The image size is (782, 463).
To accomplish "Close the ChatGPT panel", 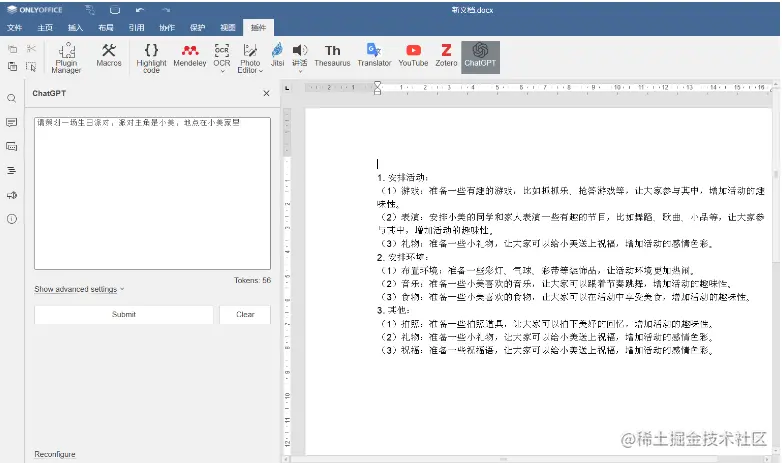I will [266, 93].
